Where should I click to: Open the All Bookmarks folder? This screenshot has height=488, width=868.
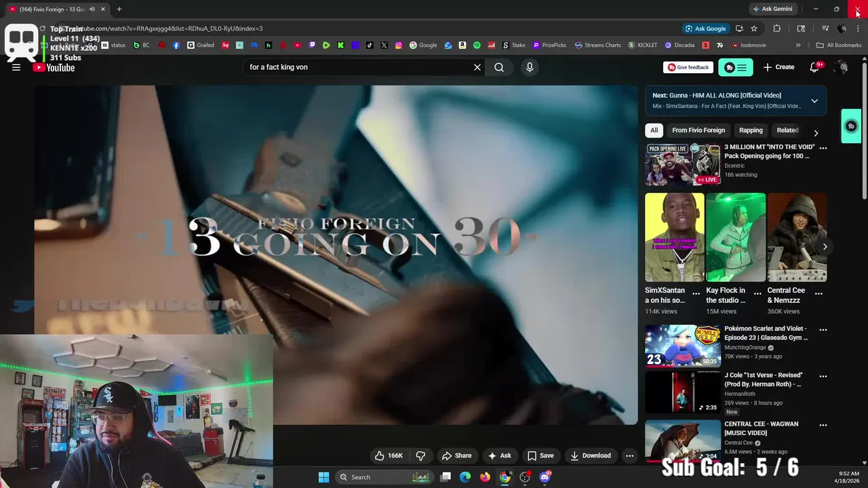pos(838,45)
